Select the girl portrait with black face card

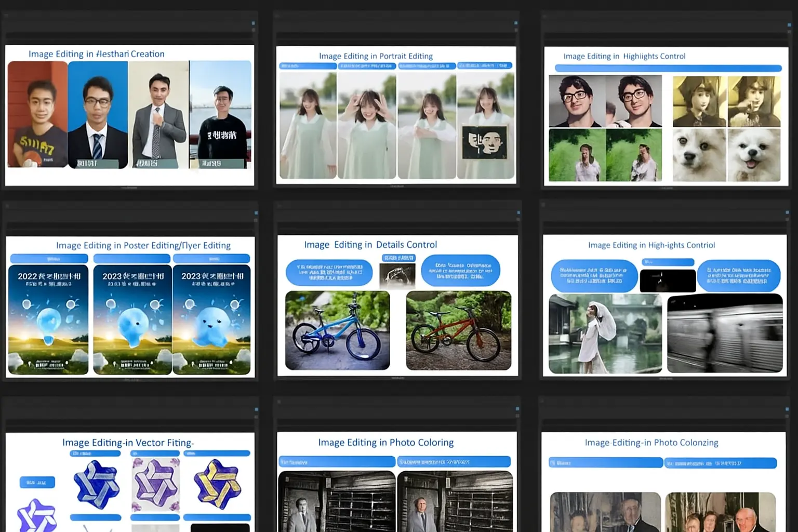click(486, 125)
